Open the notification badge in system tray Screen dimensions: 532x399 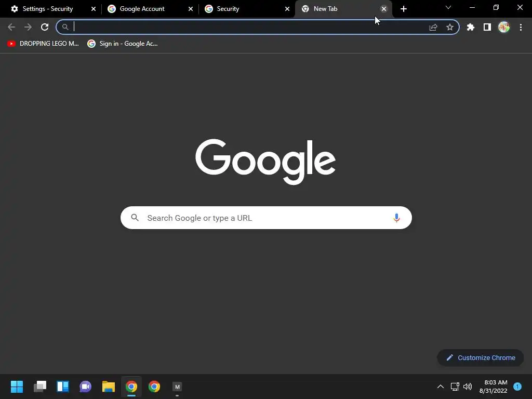click(517, 386)
